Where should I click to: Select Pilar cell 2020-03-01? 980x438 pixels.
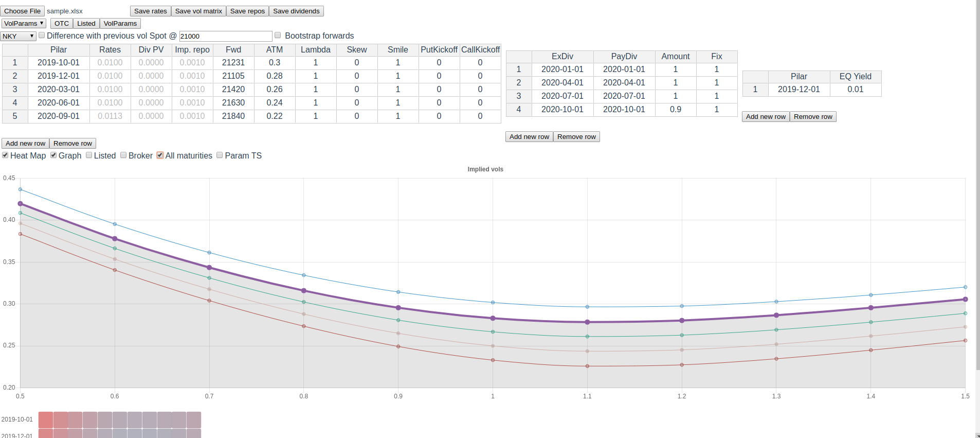pyautogui.click(x=59, y=90)
